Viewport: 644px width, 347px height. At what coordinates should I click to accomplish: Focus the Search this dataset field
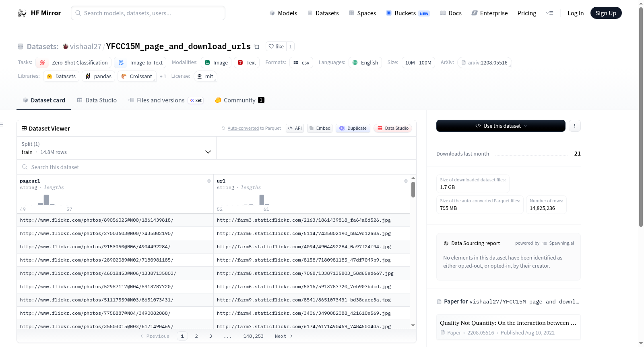[217, 167]
